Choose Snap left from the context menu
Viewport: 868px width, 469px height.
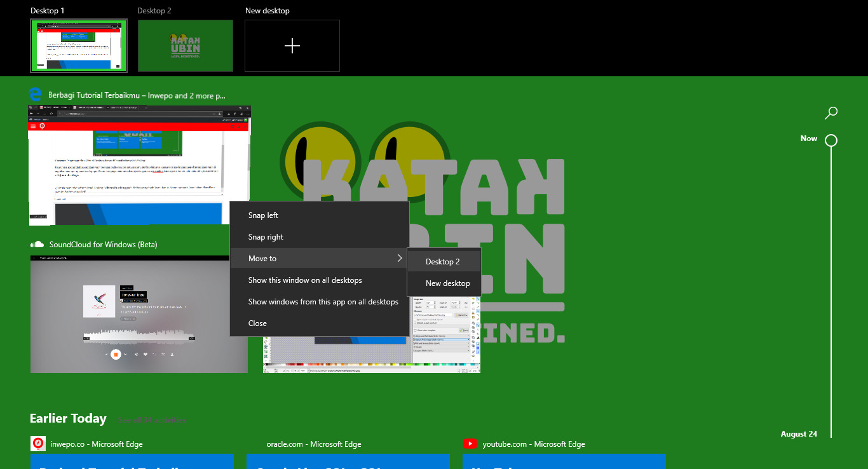click(x=319, y=215)
